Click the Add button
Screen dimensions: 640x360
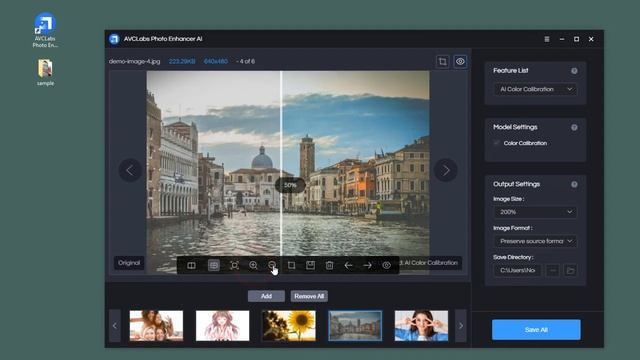tap(266, 296)
